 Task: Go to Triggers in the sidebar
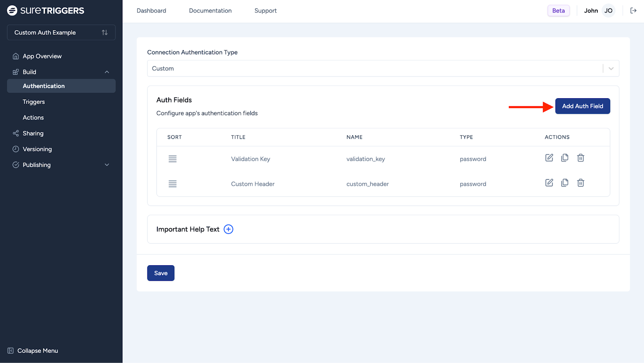click(34, 102)
